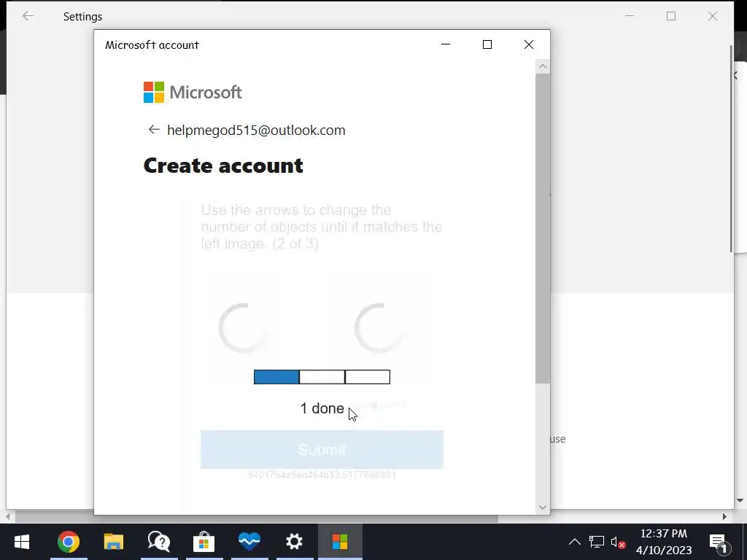Open the date and time clock

coord(664,542)
